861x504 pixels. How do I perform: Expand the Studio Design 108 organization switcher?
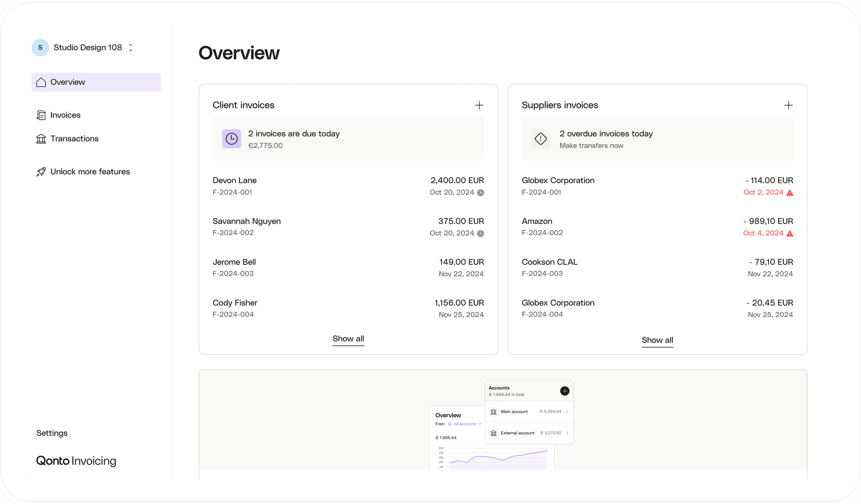tap(131, 47)
